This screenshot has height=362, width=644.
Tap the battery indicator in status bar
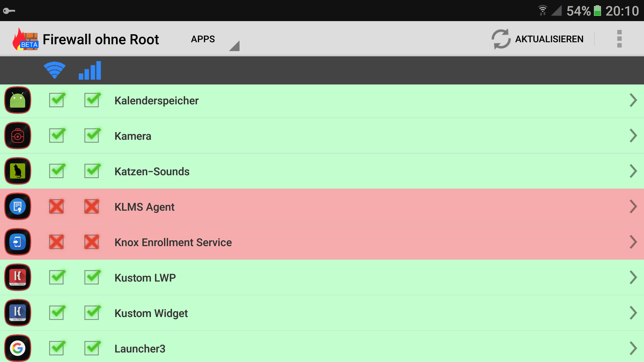[597, 10]
